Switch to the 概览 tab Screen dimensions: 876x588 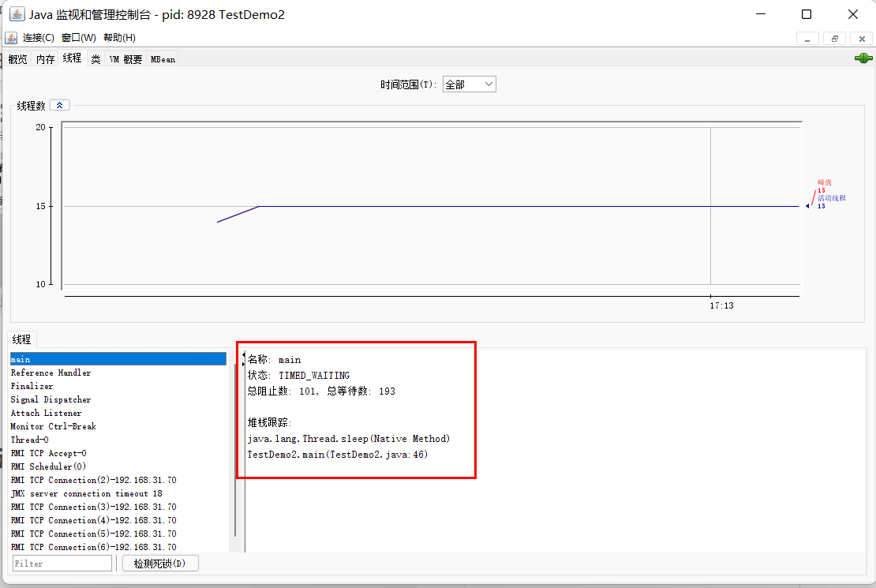[x=18, y=59]
